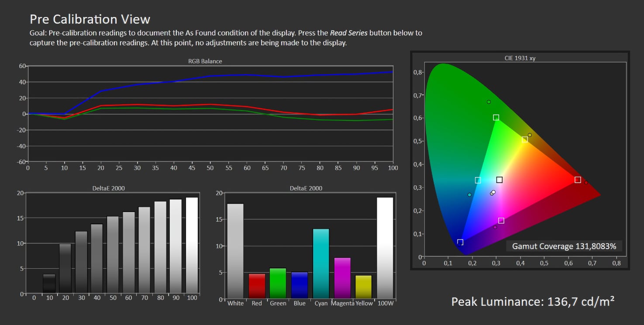The width and height of the screenshot is (644, 325).
Task: Click the 100W bar in color DeltaE chart
Action: [x=385, y=248]
